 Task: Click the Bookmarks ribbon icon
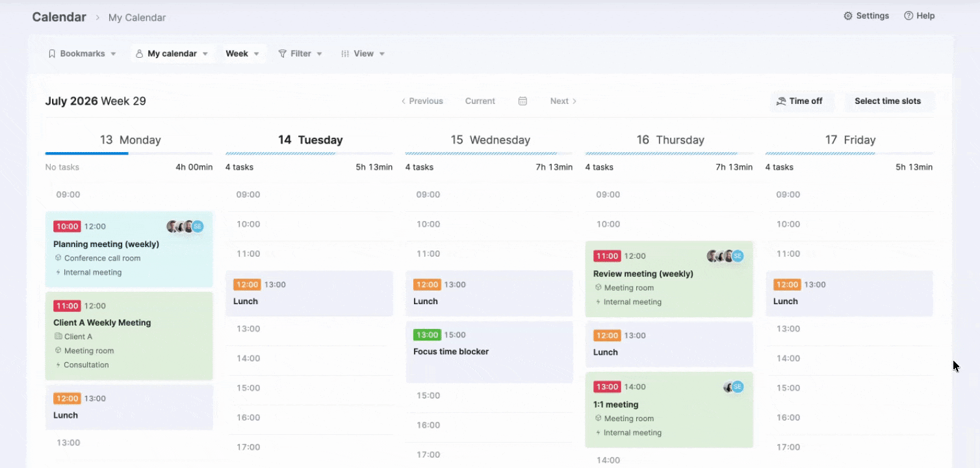[x=52, y=53]
